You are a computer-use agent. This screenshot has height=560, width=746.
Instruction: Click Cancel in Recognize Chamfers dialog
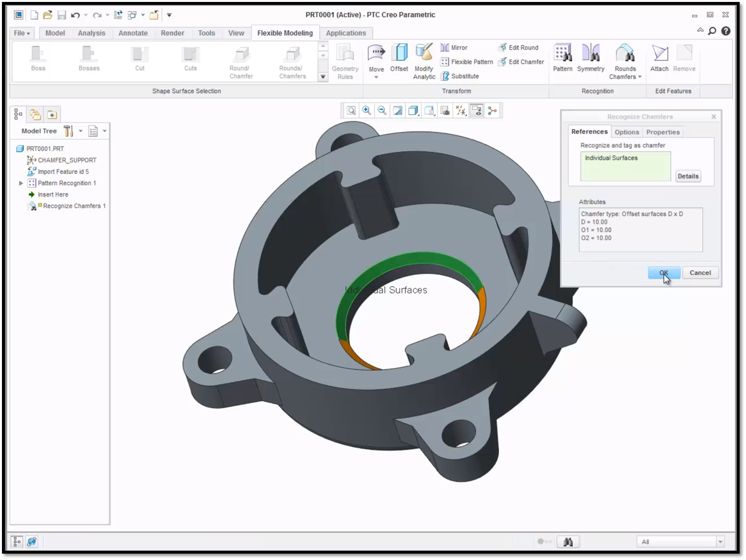coord(700,273)
